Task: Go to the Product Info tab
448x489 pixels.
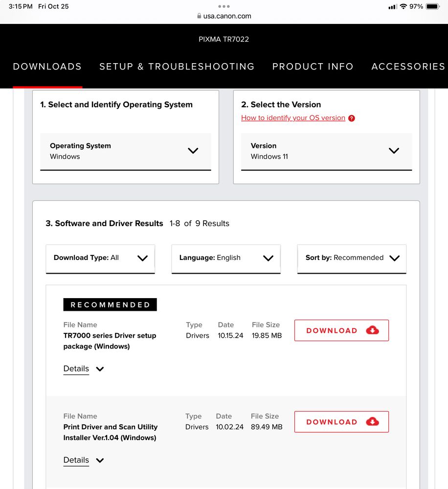Action: point(313,67)
